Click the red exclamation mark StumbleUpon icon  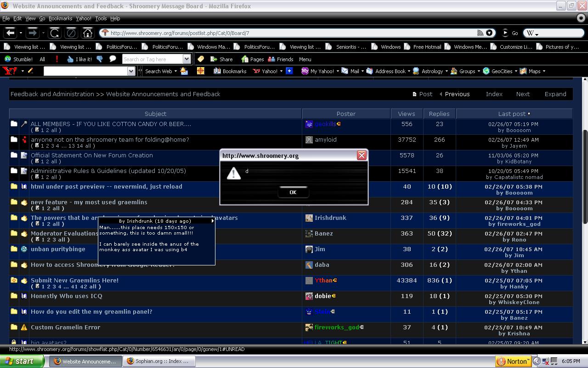(x=57, y=59)
